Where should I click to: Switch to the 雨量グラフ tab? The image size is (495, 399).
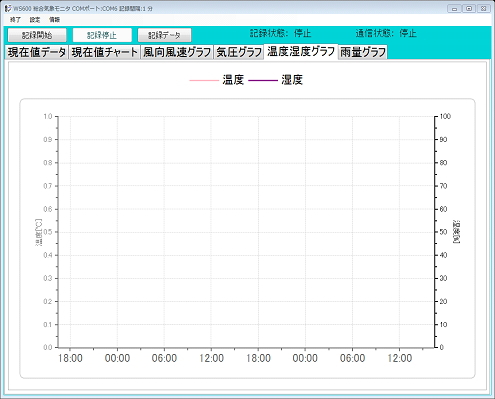(363, 52)
